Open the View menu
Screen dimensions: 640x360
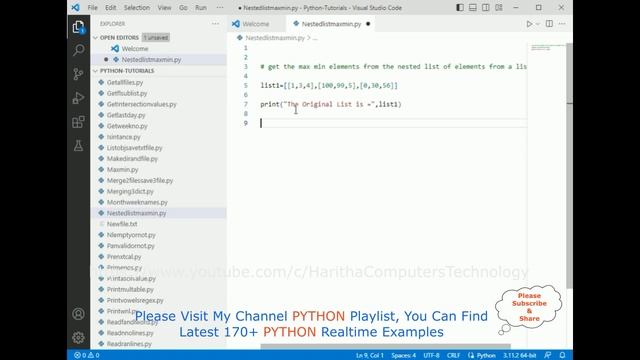click(164, 8)
